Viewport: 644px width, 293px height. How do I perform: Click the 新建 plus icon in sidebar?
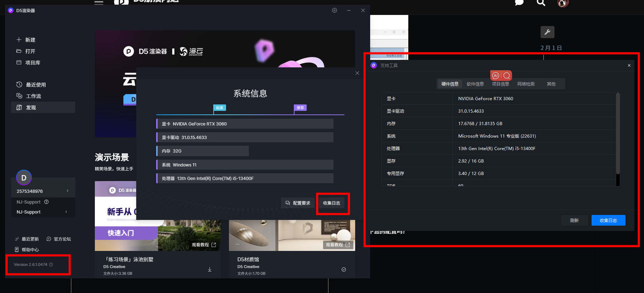click(19, 40)
